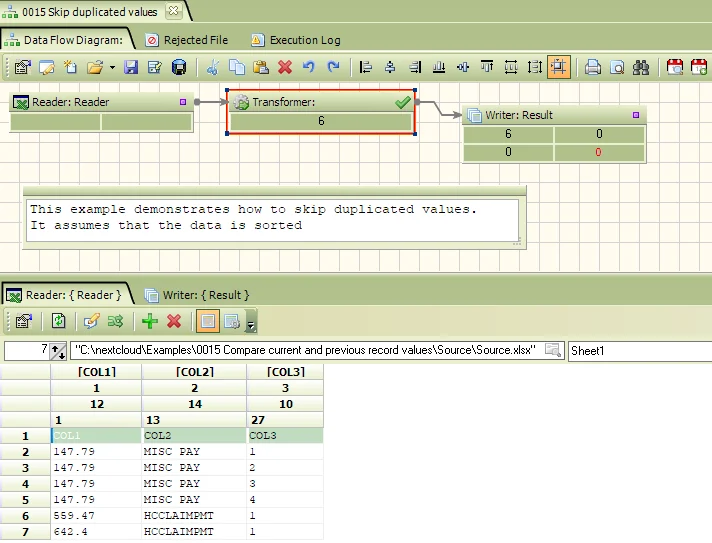Click the dark disk save-all icon
The width and height of the screenshot is (712, 543).
pyautogui.click(x=179, y=68)
